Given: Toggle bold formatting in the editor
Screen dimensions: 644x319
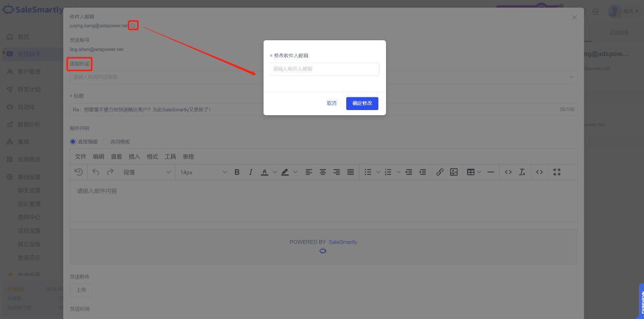Looking at the screenshot, I should click(237, 172).
